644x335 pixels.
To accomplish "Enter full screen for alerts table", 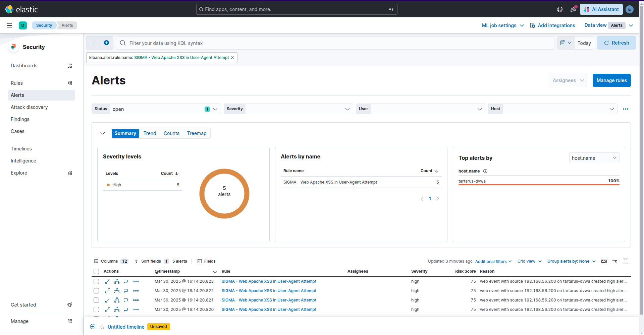I will (x=626, y=261).
